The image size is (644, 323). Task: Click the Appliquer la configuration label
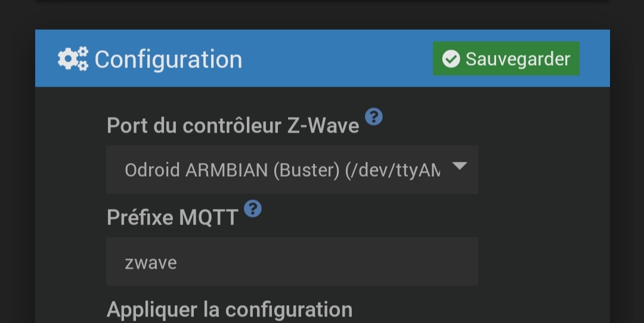[x=230, y=310]
